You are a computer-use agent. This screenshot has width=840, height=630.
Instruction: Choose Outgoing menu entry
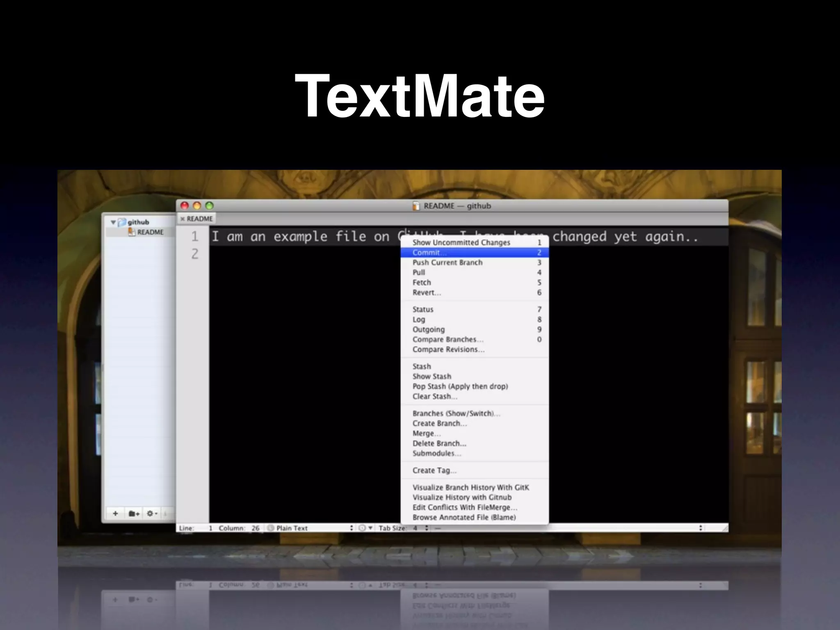tap(475, 329)
